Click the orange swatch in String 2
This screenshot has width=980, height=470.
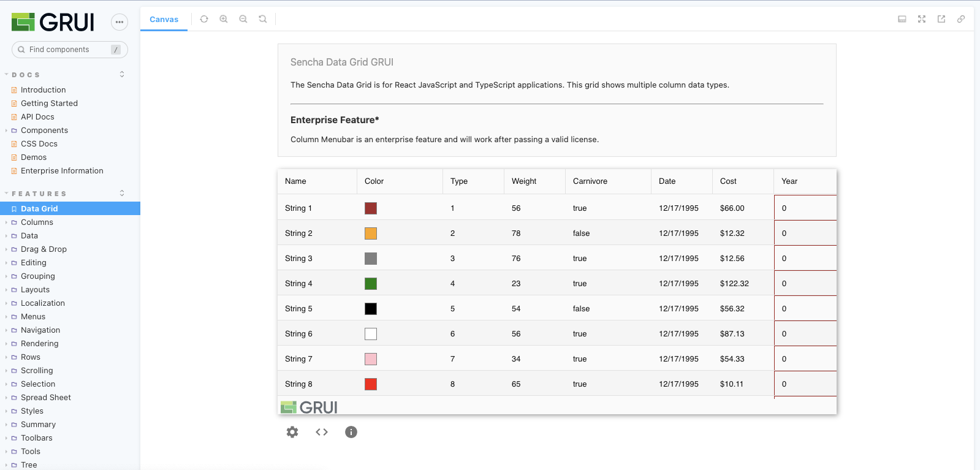click(371, 233)
